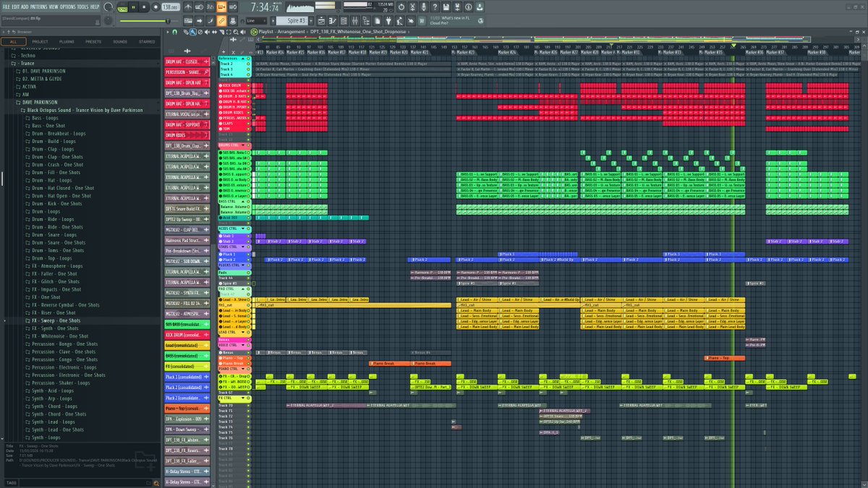Click the globe icon beside the FL Cloud news
This screenshot has width=868, height=488.
pos(480,20)
